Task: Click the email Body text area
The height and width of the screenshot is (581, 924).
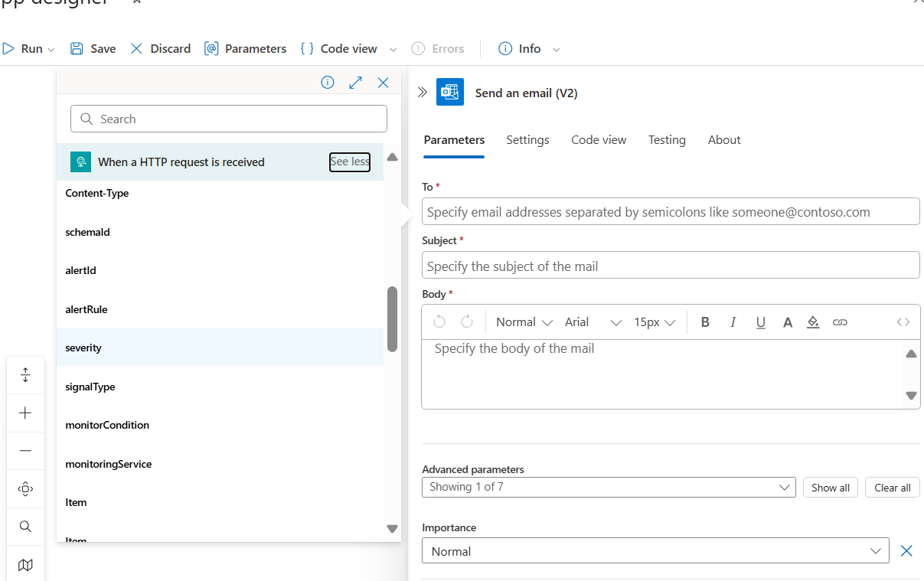Action: coord(661,374)
